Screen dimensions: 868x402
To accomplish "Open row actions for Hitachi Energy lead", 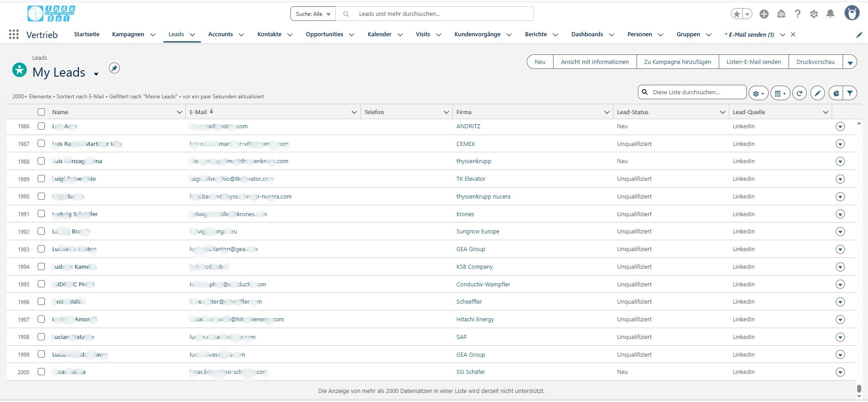I will (x=840, y=320).
